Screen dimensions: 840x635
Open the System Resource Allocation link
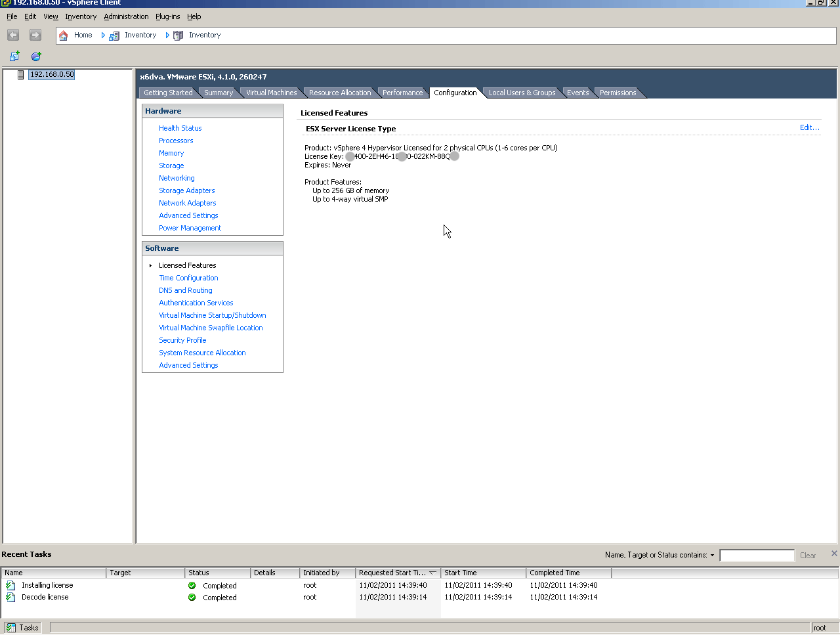[x=202, y=353]
